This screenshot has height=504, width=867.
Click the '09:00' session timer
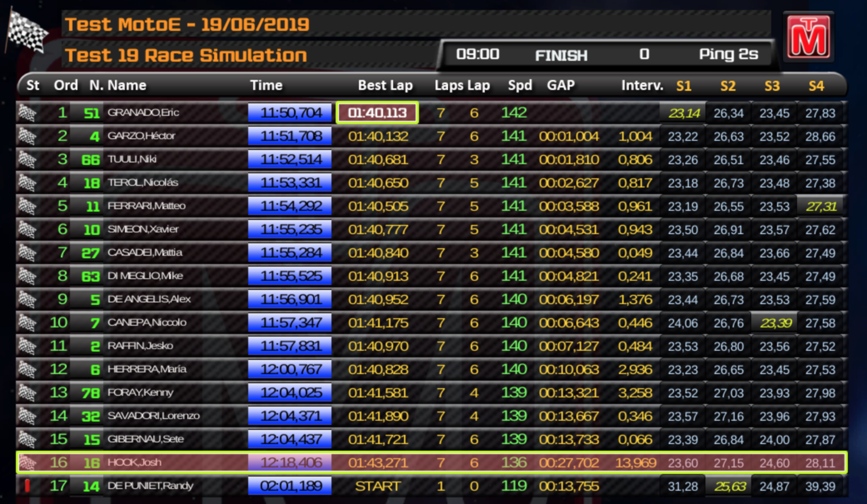pyautogui.click(x=477, y=54)
